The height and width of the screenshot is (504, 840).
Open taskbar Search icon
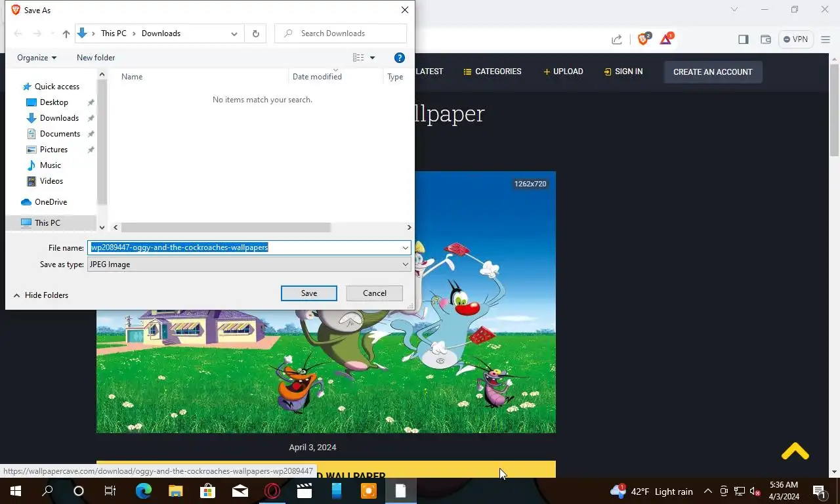[47, 491]
